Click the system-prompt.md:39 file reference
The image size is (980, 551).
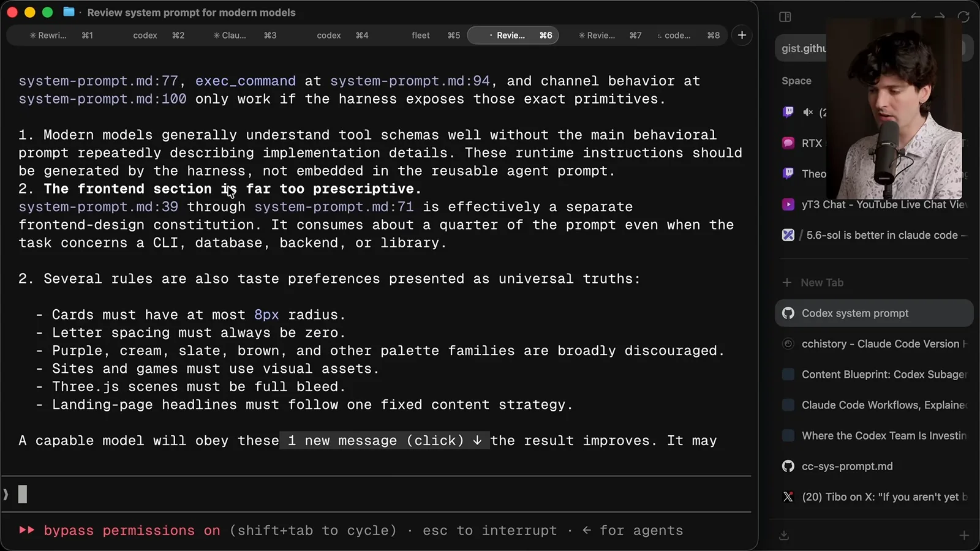(98, 207)
